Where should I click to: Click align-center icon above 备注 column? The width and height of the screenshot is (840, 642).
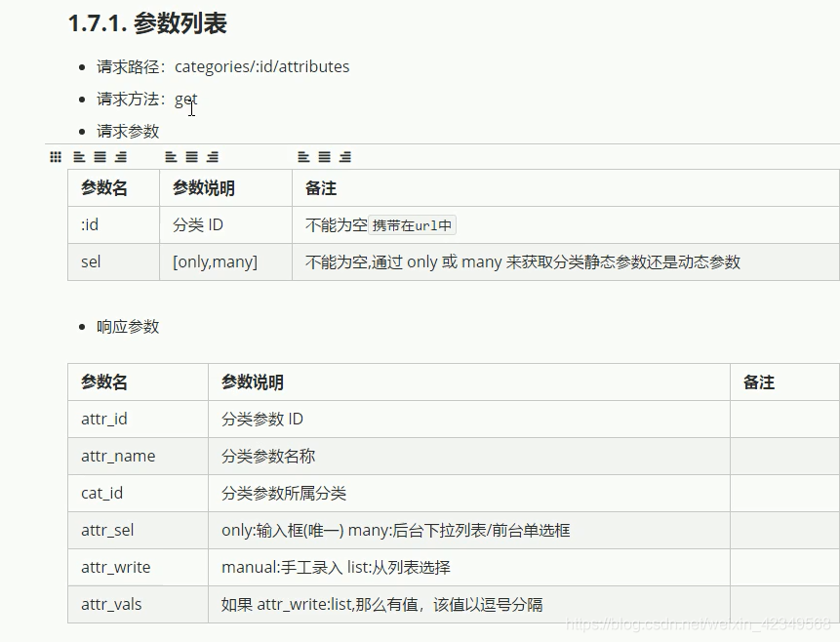[325, 157]
